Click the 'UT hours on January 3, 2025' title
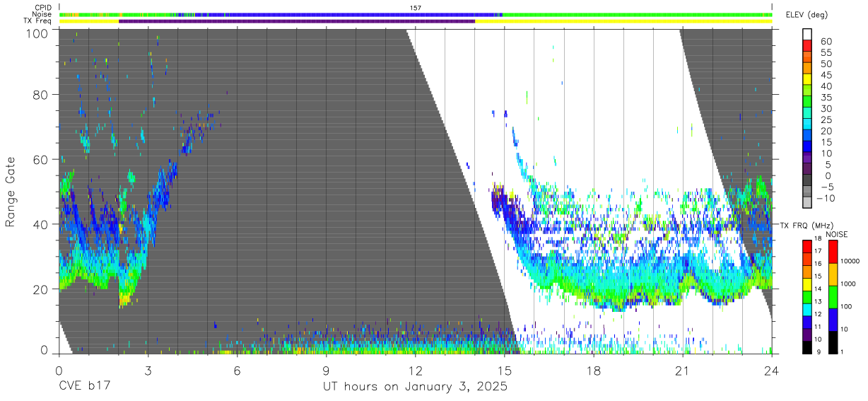 coord(415,388)
